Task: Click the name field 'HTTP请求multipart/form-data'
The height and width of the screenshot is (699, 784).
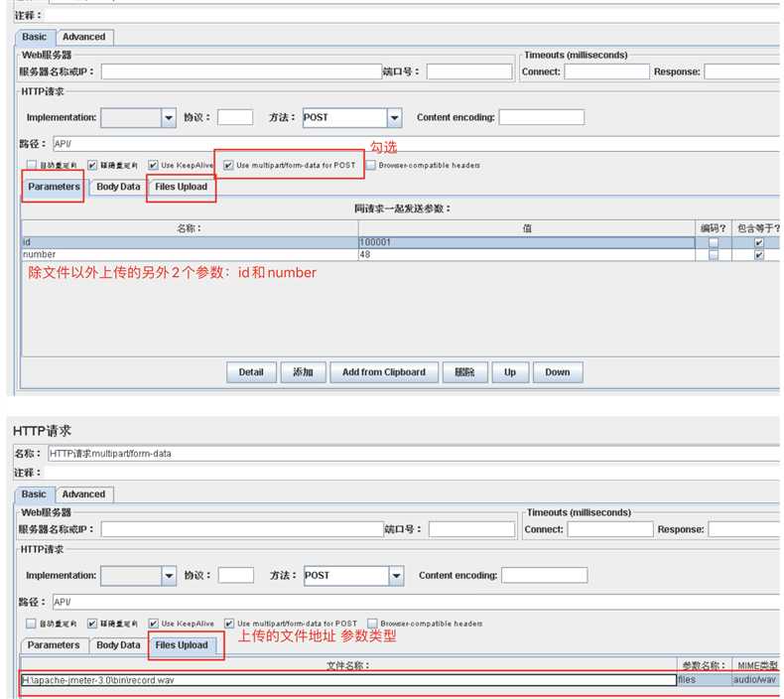Action: [x=414, y=454]
